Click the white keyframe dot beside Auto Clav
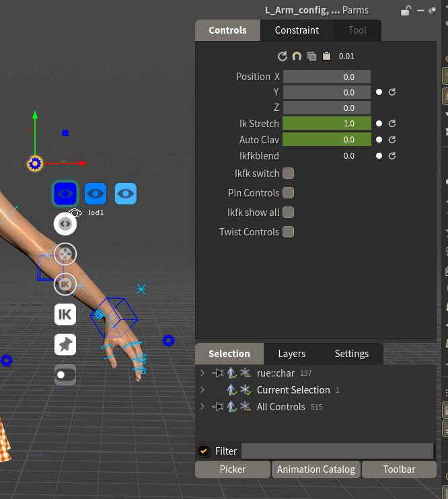Image resolution: width=448 pixels, height=499 pixels. 379,139
